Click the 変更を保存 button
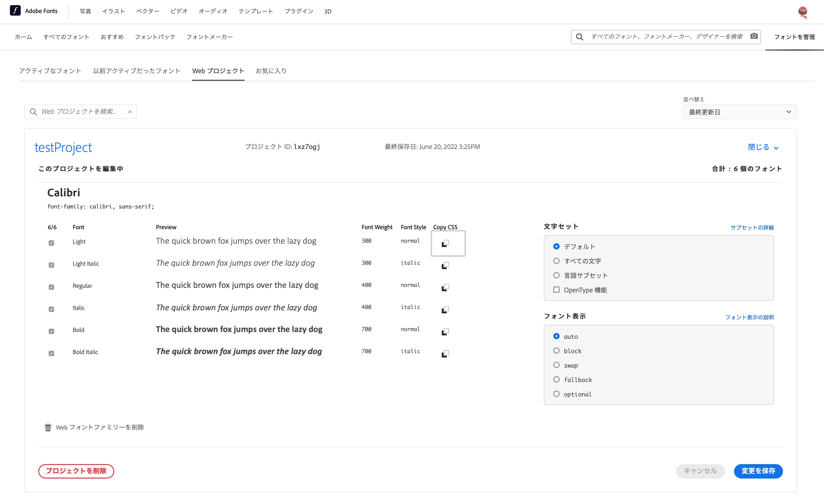This screenshot has width=824, height=504. point(758,471)
